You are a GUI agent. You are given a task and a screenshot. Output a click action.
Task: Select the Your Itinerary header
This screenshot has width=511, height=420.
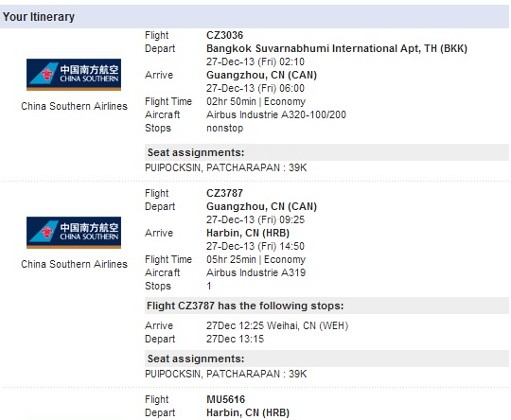[39, 17]
